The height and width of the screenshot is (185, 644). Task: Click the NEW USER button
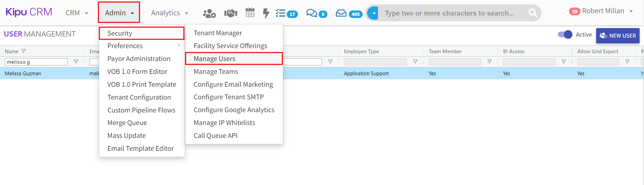point(618,36)
